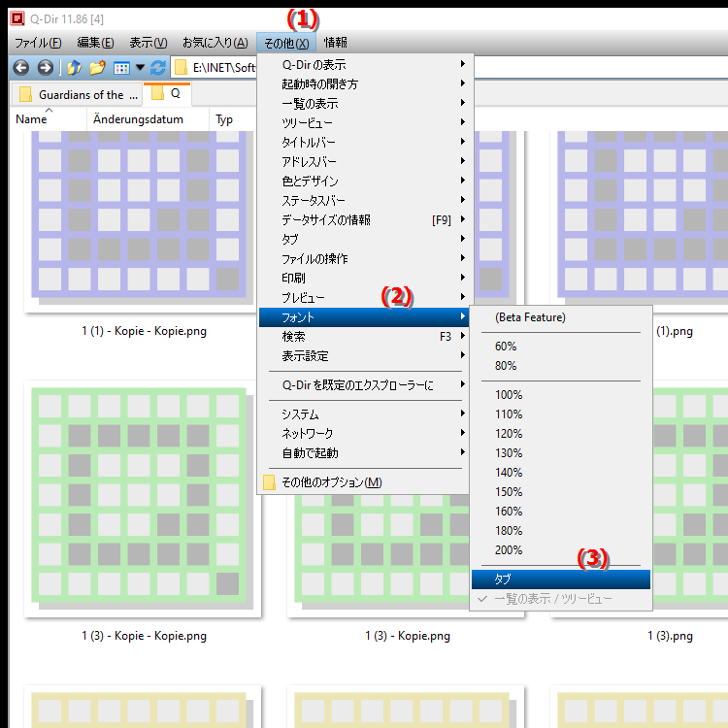Click the その他(X) menu
The image size is (728, 728).
tap(286, 43)
